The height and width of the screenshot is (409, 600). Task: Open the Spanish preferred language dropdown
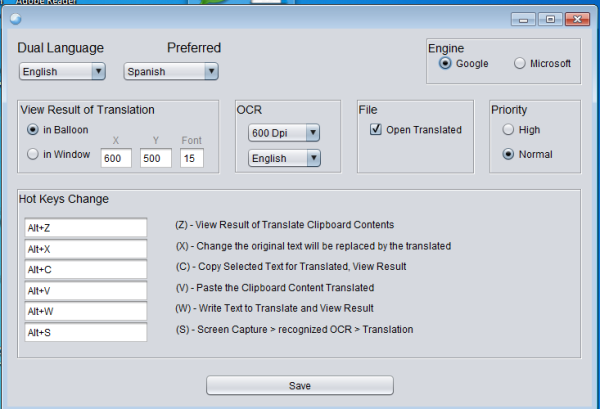pyautogui.click(x=171, y=71)
